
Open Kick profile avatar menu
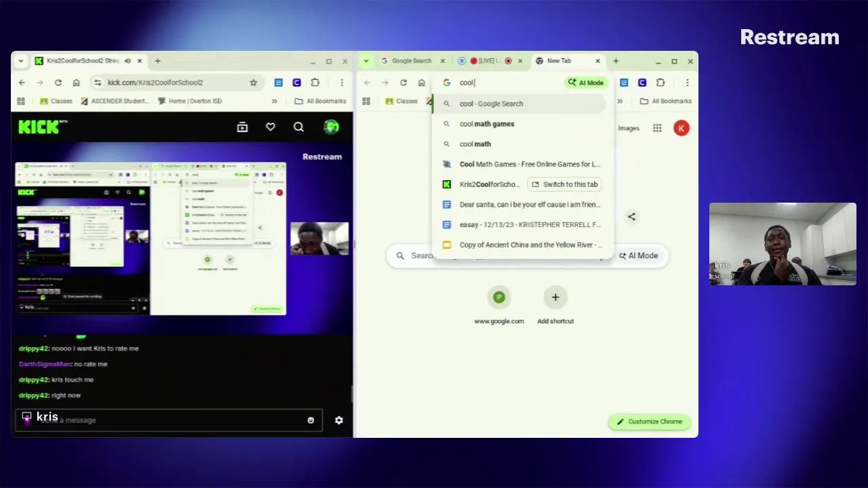331,127
